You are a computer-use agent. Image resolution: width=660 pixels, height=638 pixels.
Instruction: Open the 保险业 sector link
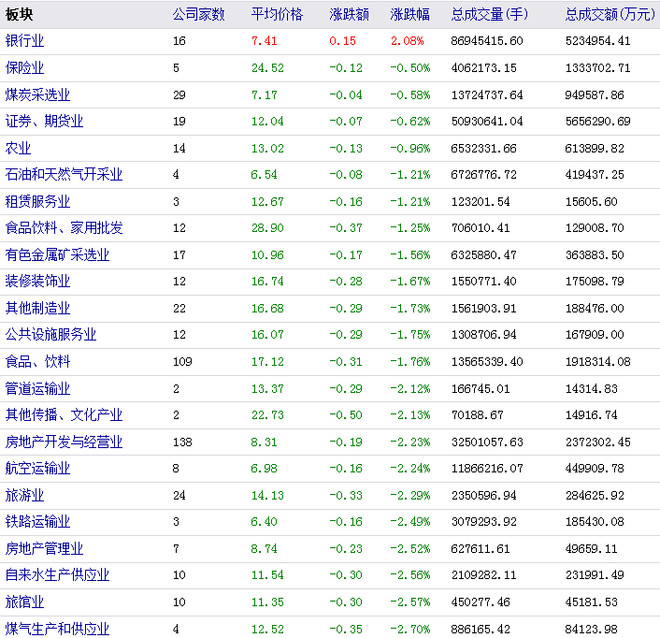(x=24, y=68)
